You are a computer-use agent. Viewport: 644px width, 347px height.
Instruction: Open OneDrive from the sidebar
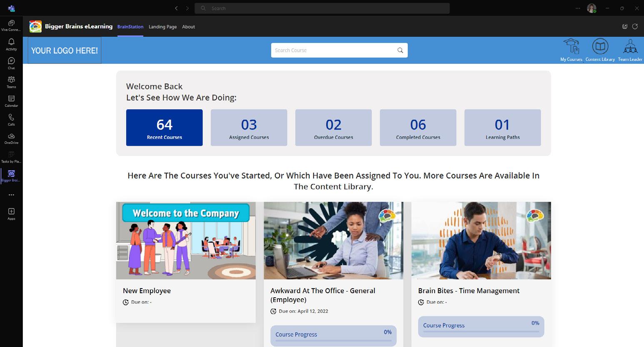tap(11, 138)
